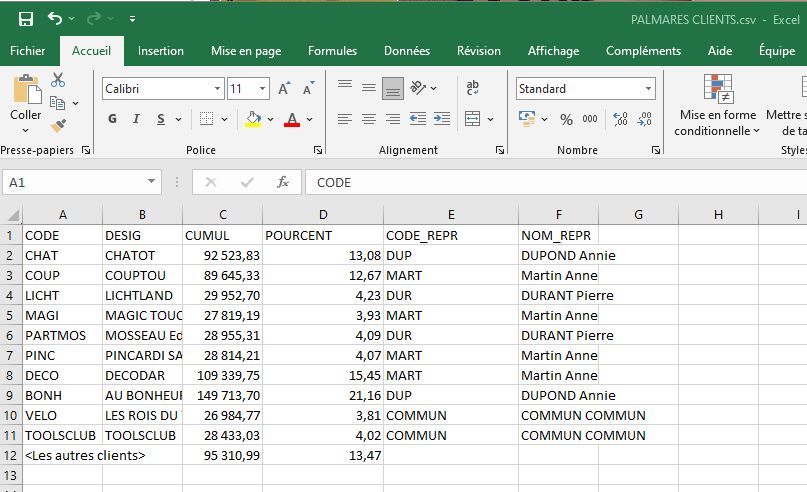This screenshot has width=807, height=492.
Task: Open Alignement dialog launcher
Action: tap(500, 150)
